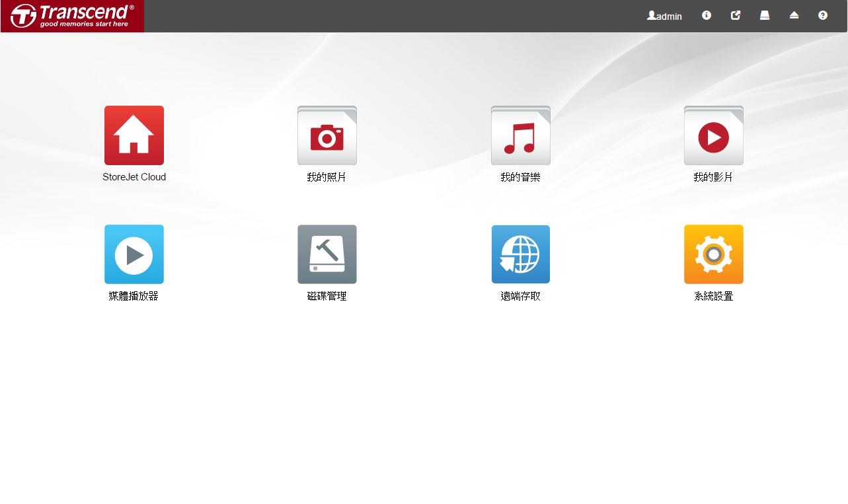Open the disk management hammer icon
The height and width of the screenshot is (504, 848).
coord(327,254)
